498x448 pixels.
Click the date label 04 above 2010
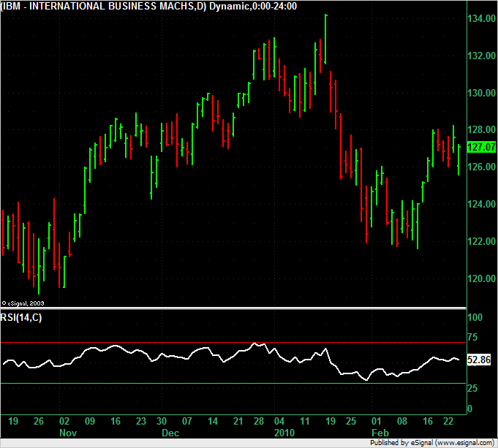point(279,422)
